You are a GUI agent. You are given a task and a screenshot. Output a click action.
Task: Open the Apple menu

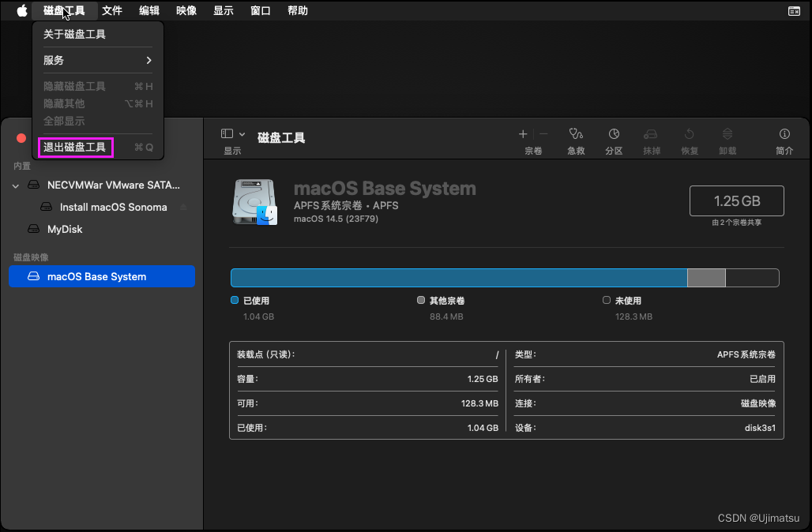tap(22, 10)
